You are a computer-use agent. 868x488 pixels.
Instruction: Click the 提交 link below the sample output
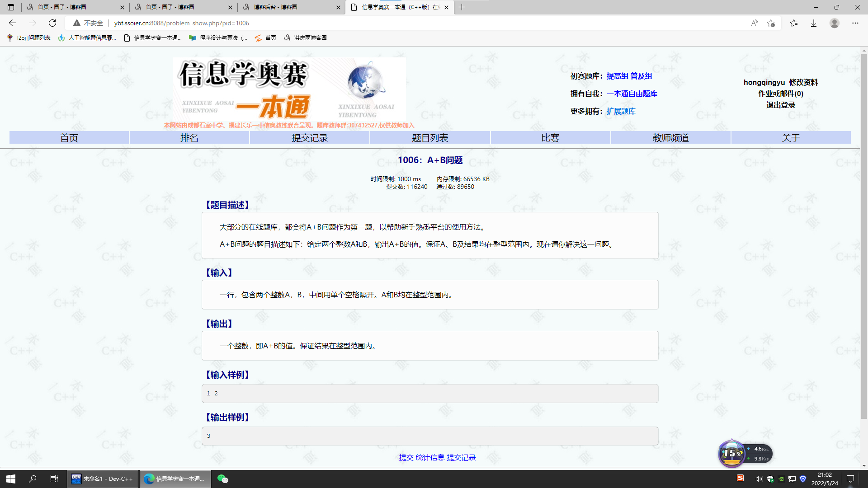pos(406,458)
